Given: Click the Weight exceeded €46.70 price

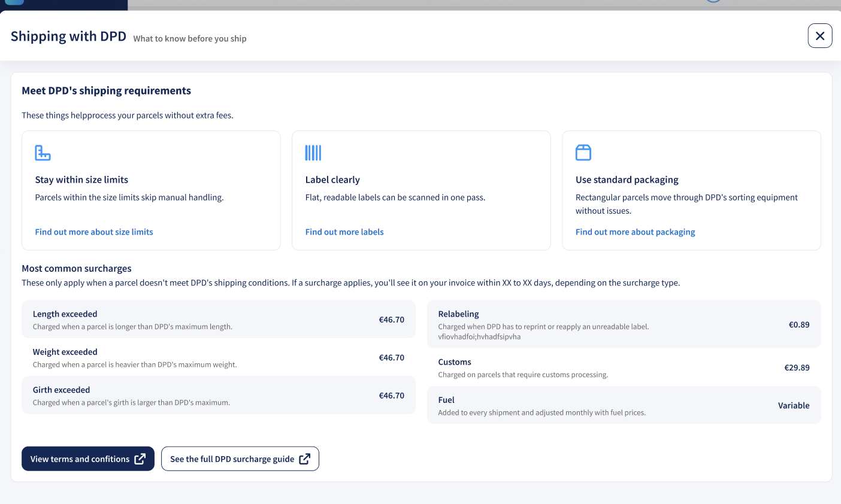Looking at the screenshot, I should (392, 357).
